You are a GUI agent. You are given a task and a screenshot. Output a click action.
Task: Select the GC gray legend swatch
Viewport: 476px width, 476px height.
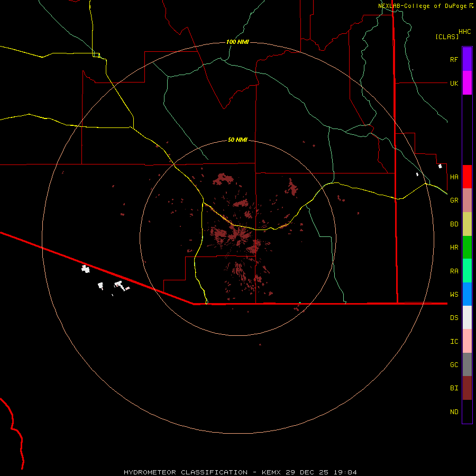click(467, 364)
